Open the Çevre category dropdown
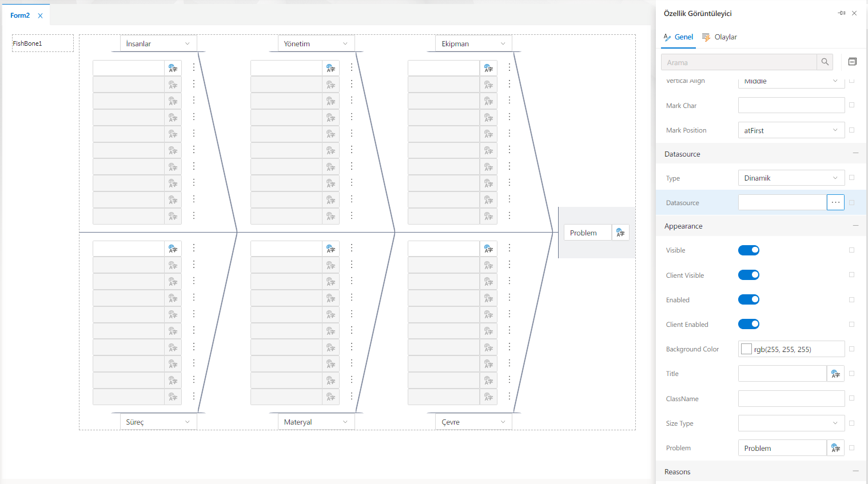This screenshot has width=868, height=484. 474,422
